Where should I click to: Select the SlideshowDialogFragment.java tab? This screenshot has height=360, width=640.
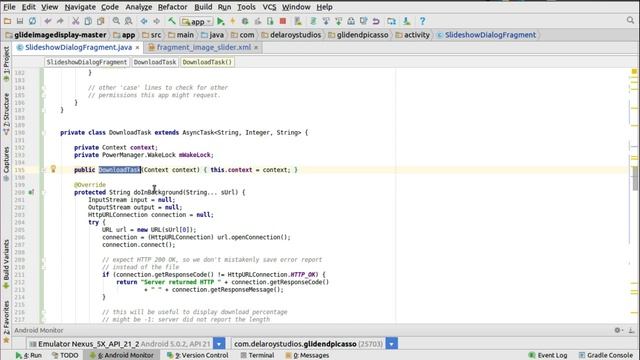[78, 47]
